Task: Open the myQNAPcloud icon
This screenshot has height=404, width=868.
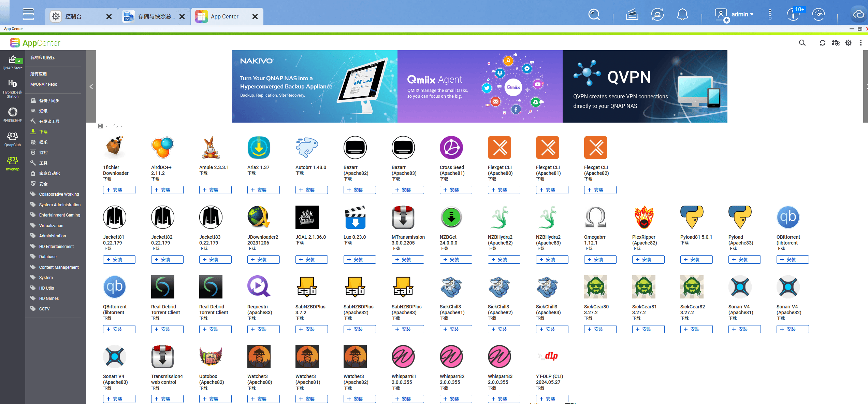Action: tap(859, 14)
